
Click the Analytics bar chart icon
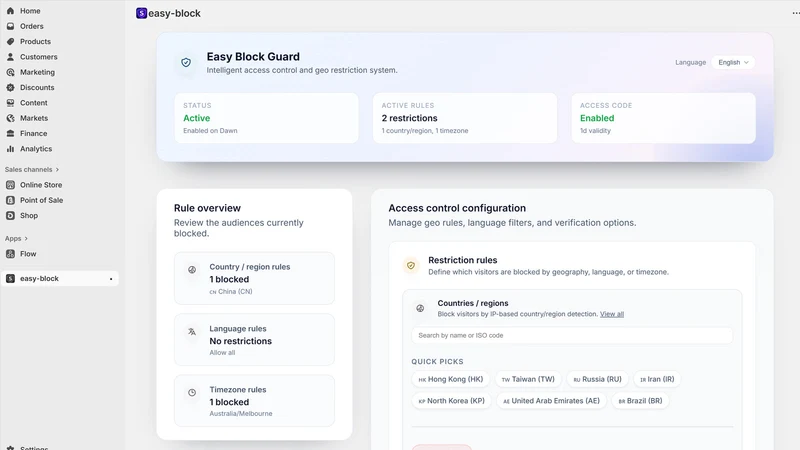pos(10,148)
